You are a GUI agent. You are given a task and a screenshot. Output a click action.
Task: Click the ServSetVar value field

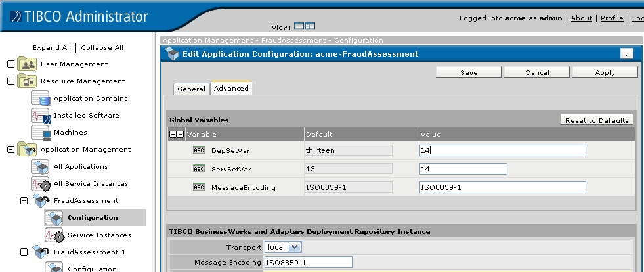(463, 169)
